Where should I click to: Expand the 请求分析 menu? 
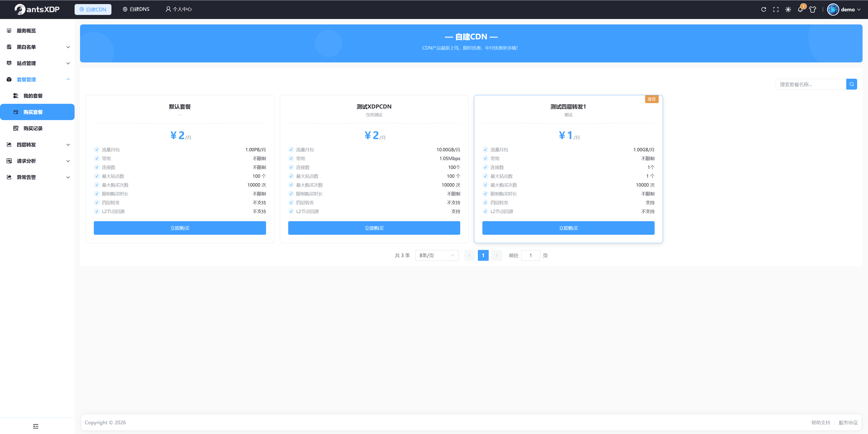pos(37,161)
